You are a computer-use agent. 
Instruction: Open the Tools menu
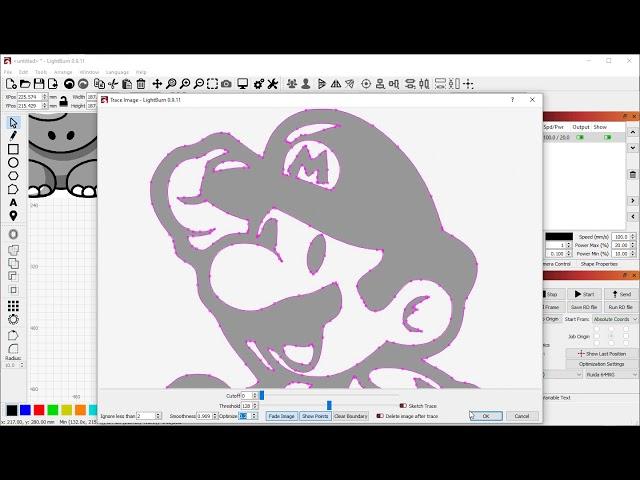41,72
